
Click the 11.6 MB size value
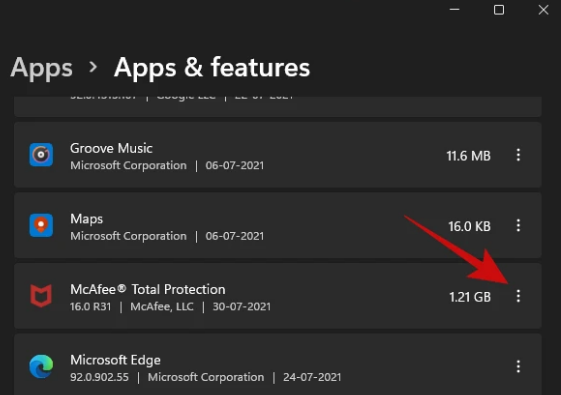[x=468, y=156]
